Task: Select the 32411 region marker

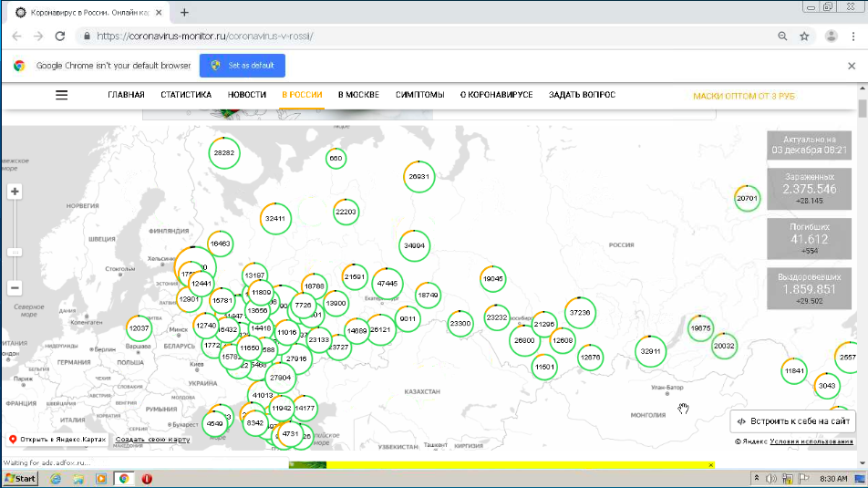Action: pyautogui.click(x=275, y=219)
